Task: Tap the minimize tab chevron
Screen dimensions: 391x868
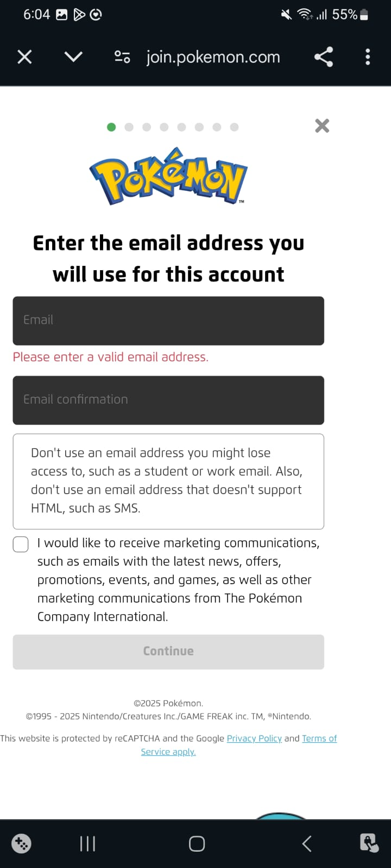Action: pos(73,57)
